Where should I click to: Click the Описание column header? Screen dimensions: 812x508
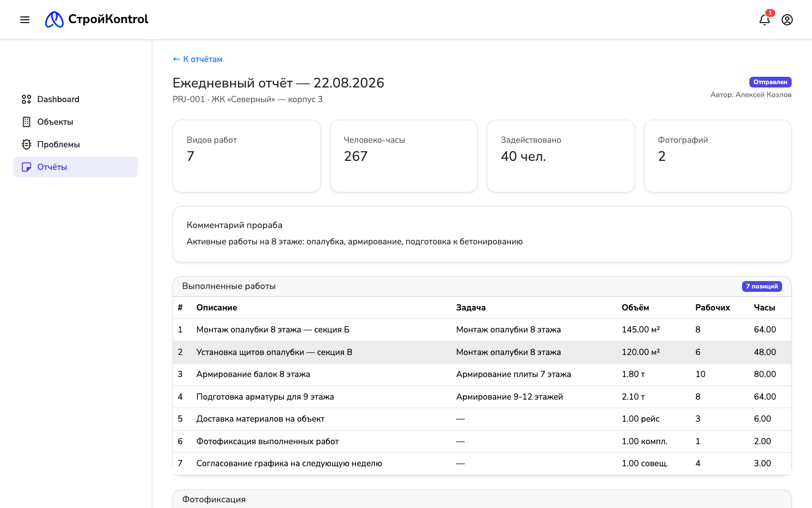point(217,308)
